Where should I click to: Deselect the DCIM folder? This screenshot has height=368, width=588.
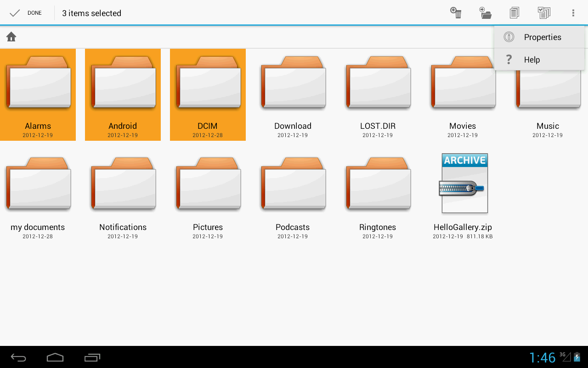coord(208,95)
